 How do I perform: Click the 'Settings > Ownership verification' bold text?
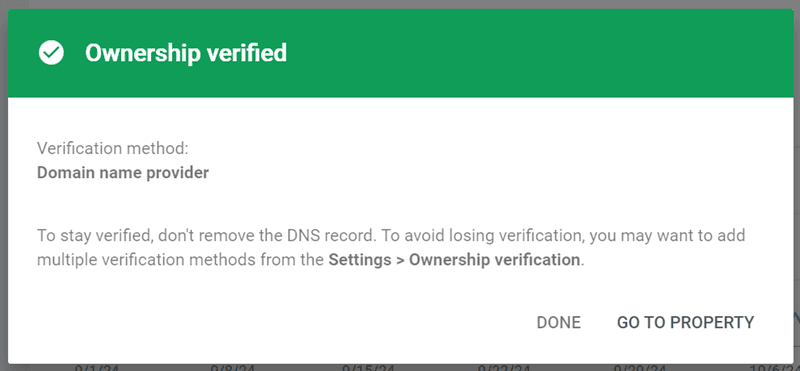point(455,260)
